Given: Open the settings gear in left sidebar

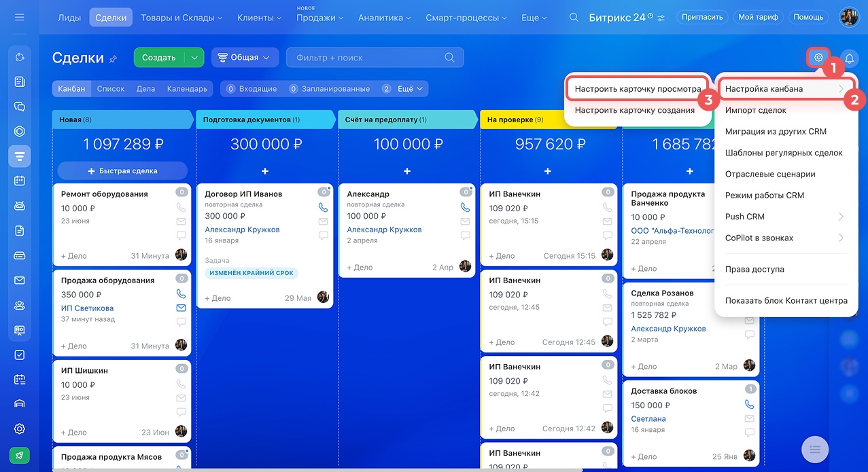Looking at the screenshot, I should 20,429.
